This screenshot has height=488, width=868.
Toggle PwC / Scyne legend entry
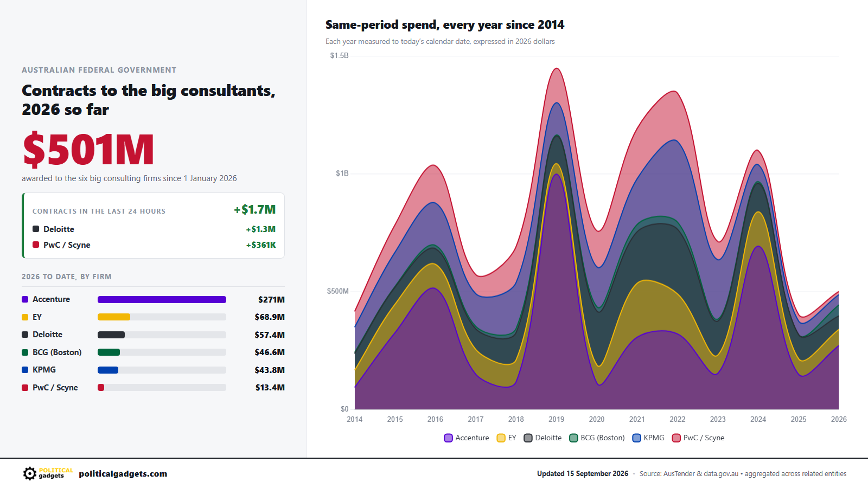698,438
